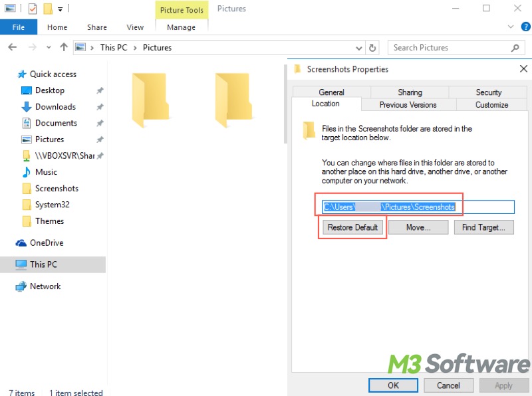Image resolution: width=532 pixels, height=396 pixels.
Task: Close the Screenshots Properties dialog
Action: coord(523,69)
